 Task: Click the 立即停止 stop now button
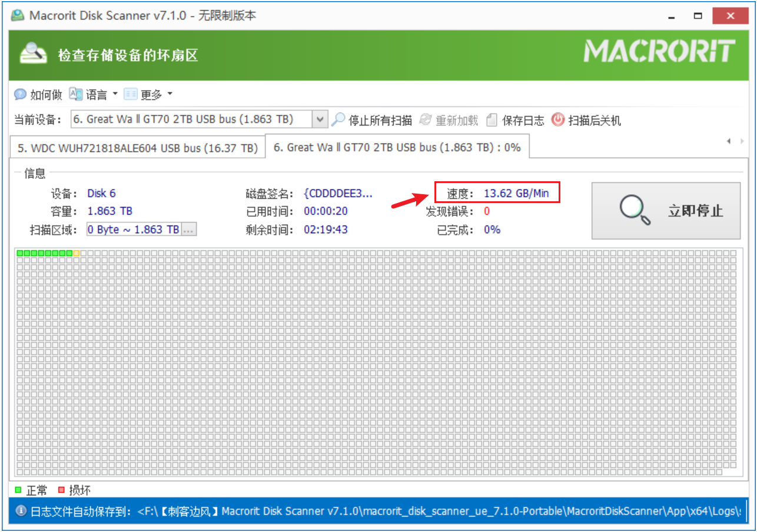coord(666,211)
